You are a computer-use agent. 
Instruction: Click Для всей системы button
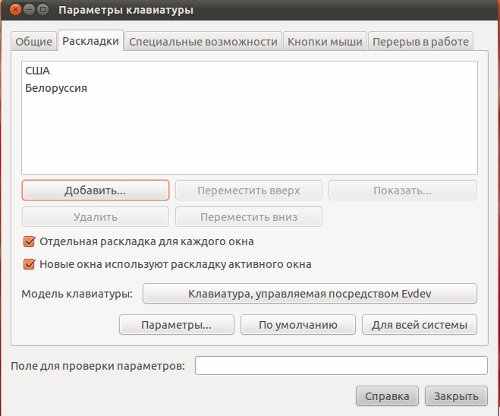point(420,324)
